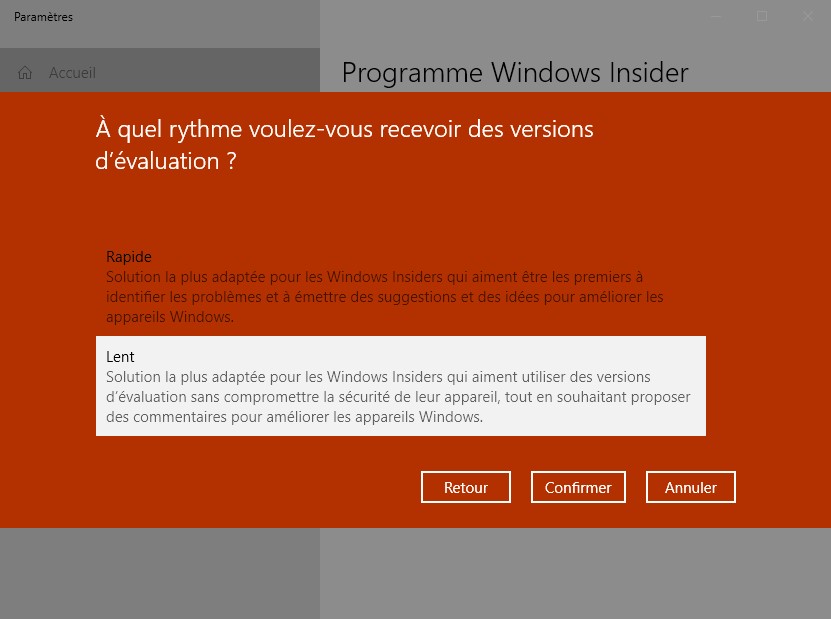
Task: Choose the highlighted Lent option
Action: coord(401,386)
